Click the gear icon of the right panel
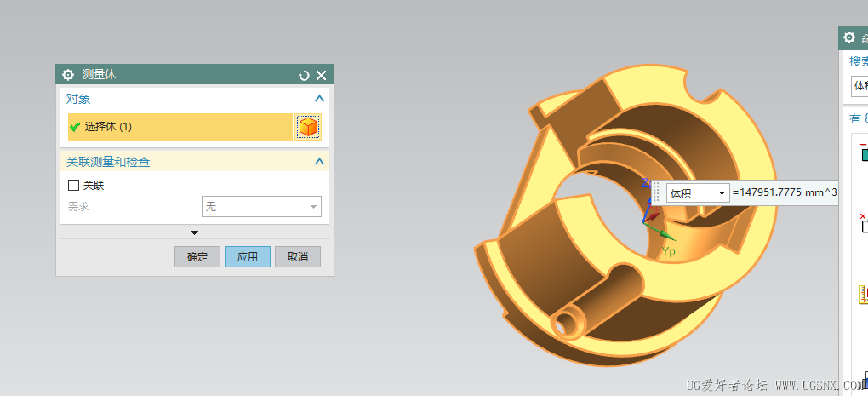The width and height of the screenshot is (868, 396). [849, 37]
